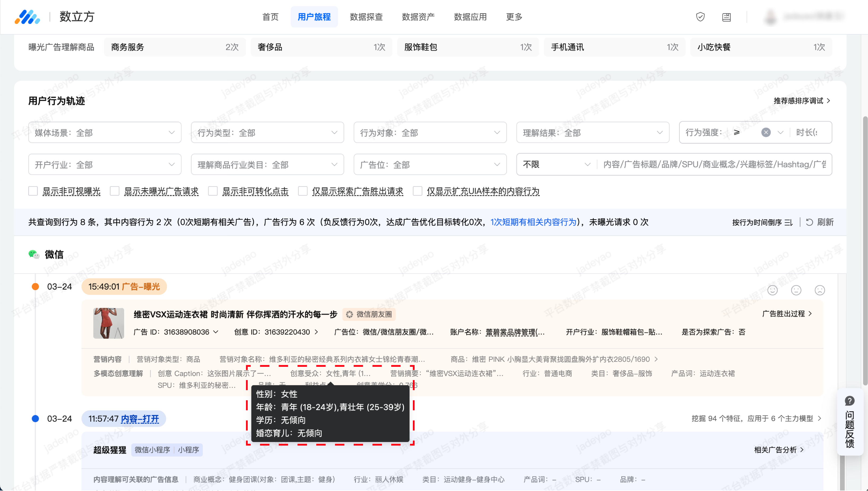Screen dimensions: 868x491
Task: Clear the 行为强度 filter with X icon
Action: 766,132
